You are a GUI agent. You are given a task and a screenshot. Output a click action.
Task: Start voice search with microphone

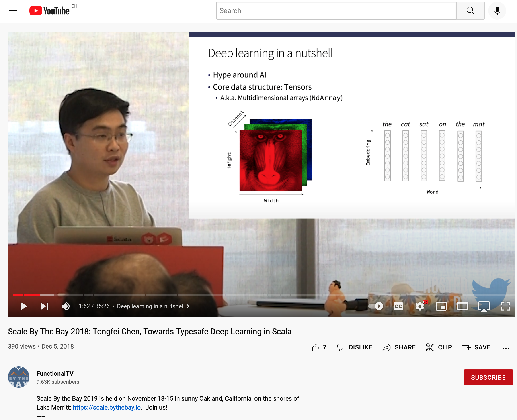[x=497, y=11]
